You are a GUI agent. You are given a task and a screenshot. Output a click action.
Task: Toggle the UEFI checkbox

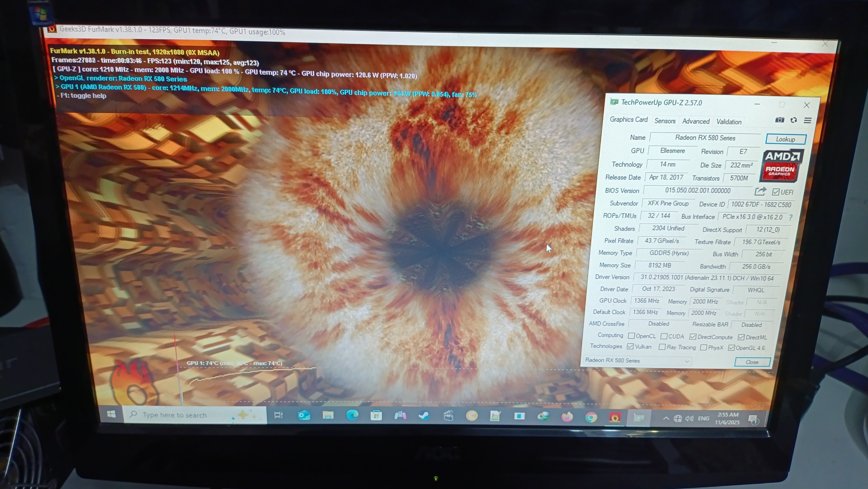tap(775, 192)
